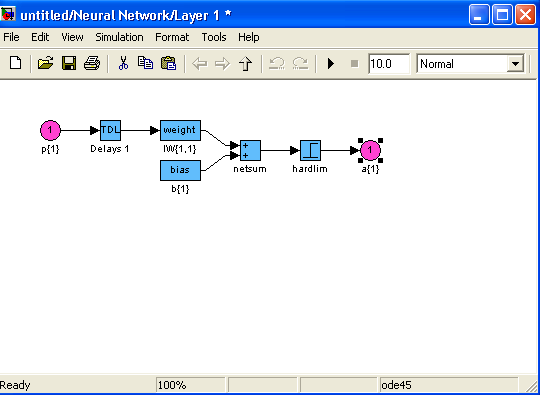Start simulation with the play button
The height and width of the screenshot is (395, 540).
coord(331,64)
